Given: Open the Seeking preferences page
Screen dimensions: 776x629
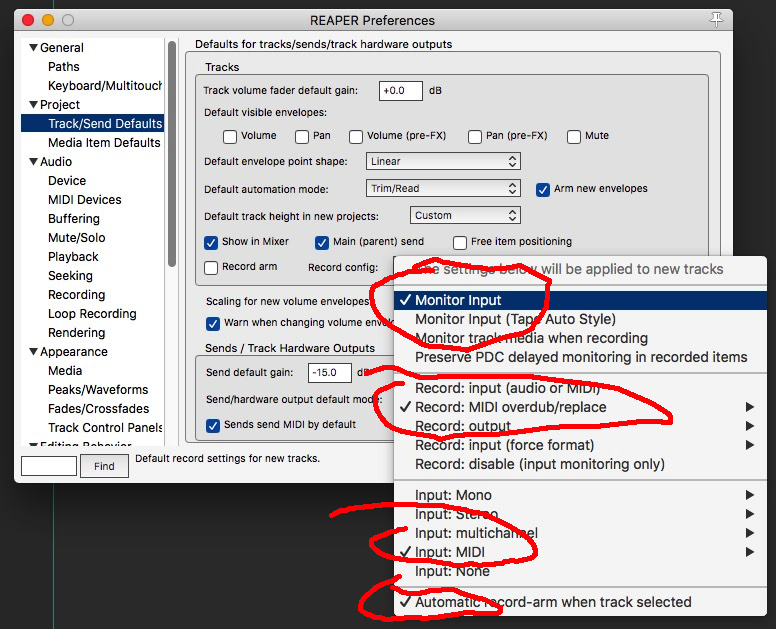Looking at the screenshot, I should tap(70, 275).
